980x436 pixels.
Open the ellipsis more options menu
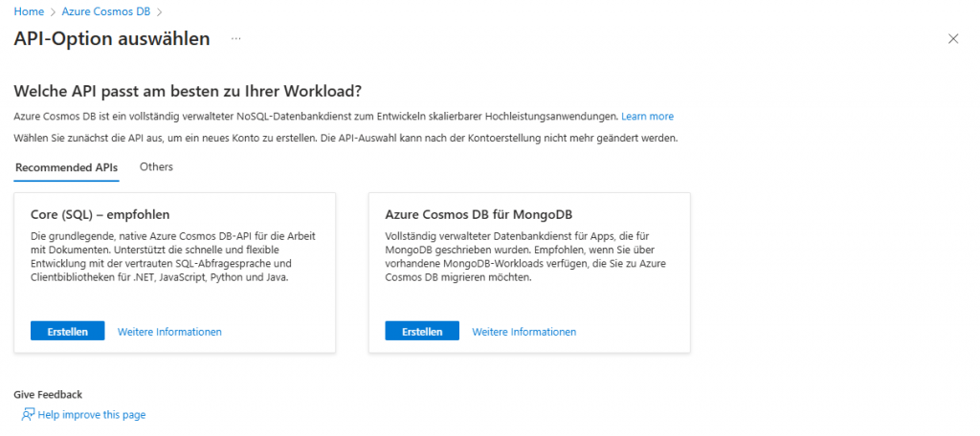[235, 39]
